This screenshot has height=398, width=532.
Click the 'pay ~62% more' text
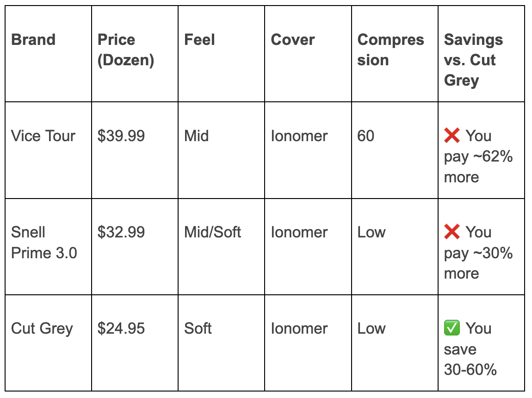click(x=478, y=167)
